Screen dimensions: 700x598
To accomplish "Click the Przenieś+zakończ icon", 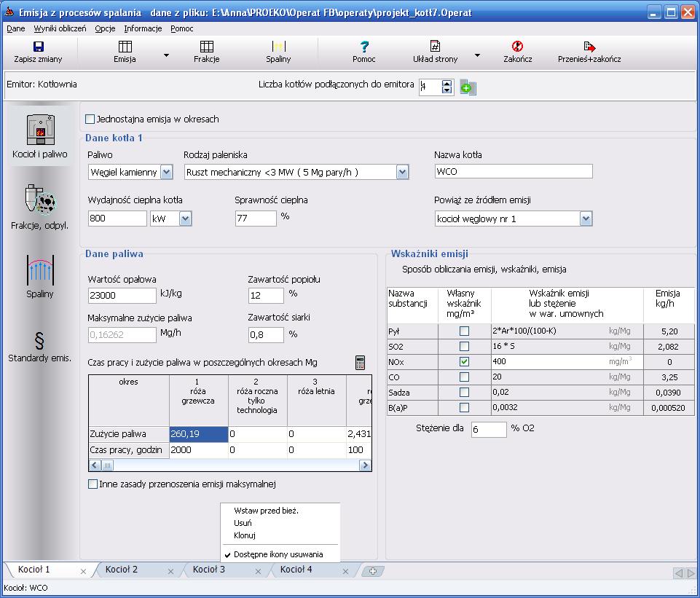I will tap(589, 47).
